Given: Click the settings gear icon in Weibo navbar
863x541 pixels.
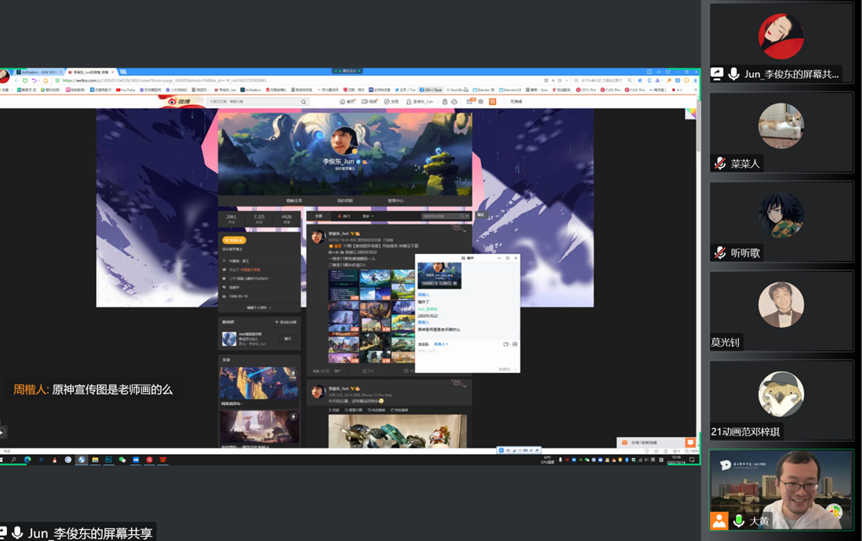Looking at the screenshot, I should [480, 102].
